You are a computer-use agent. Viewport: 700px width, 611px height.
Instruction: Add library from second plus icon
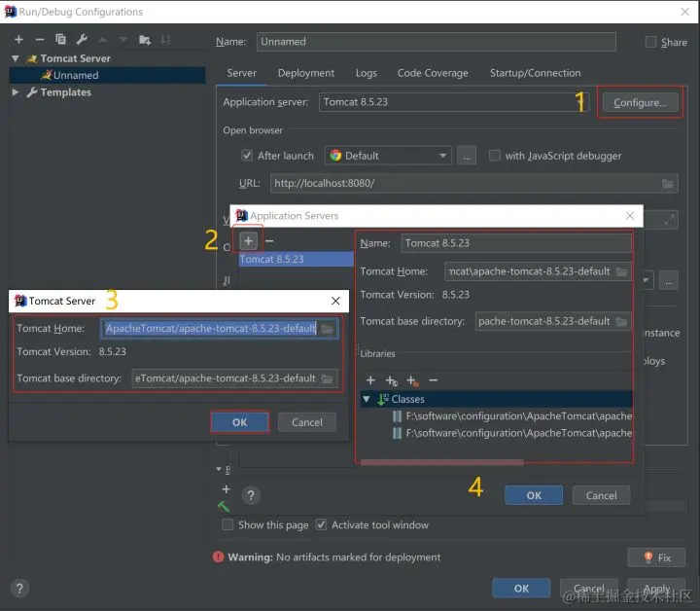(392, 380)
